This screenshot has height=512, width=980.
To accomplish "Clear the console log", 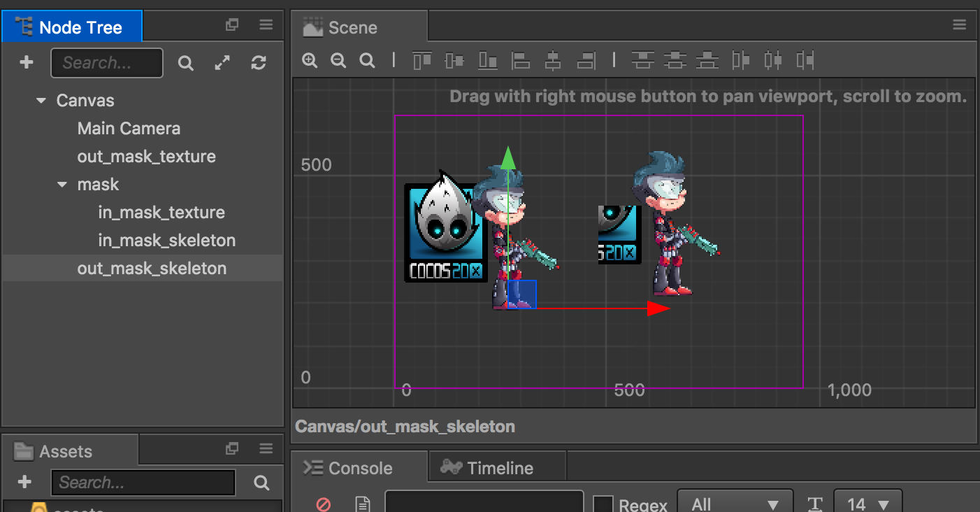I will point(323,504).
